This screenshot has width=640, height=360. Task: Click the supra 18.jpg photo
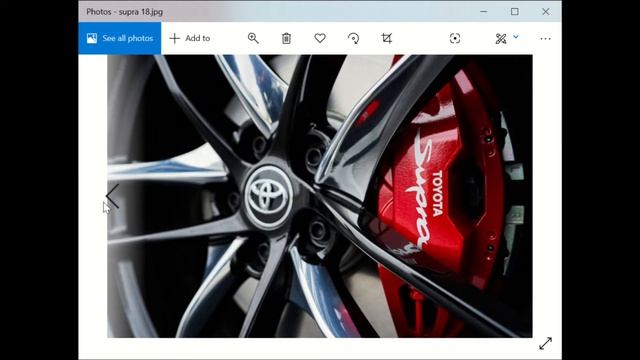(320, 196)
